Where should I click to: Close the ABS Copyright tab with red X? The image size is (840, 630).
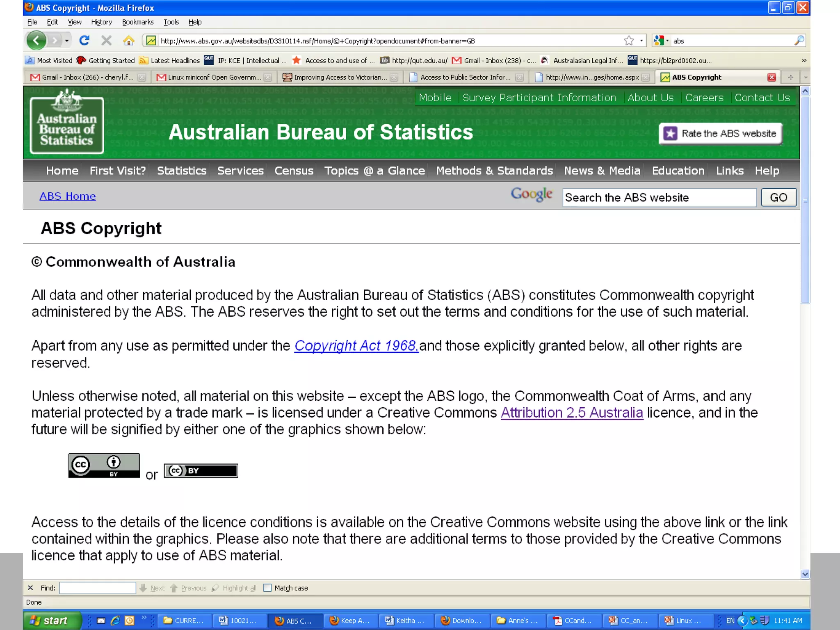tap(772, 77)
